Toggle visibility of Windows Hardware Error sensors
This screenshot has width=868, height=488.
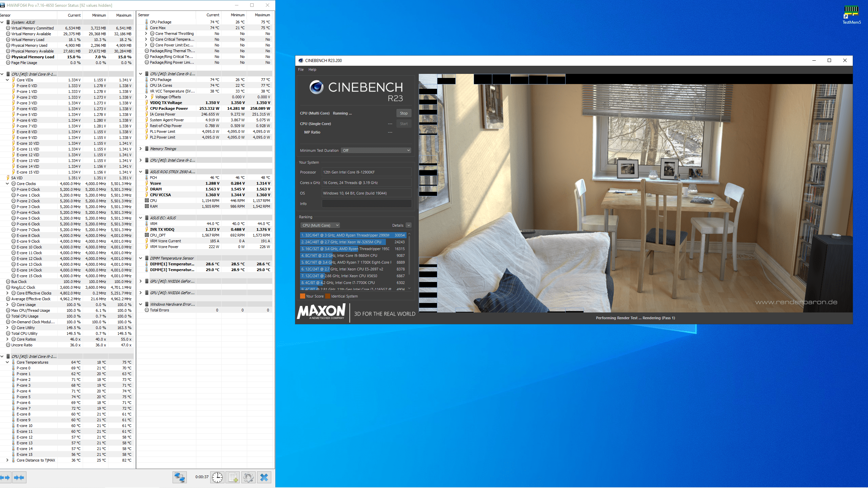tap(141, 304)
